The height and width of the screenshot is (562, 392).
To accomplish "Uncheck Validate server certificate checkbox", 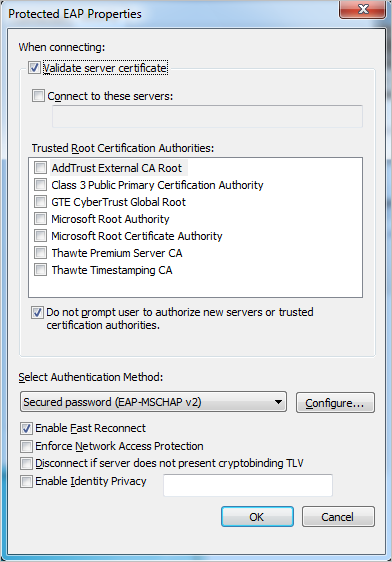I will [x=34, y=68].
